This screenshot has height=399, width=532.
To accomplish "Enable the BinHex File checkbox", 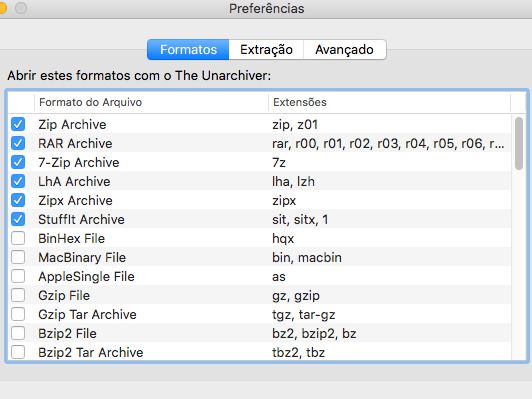I will point(18,238).
